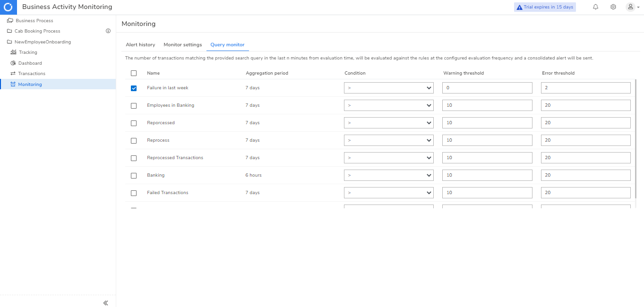Open the notifications bell icon
The width and height of the screenshot is (644, 307).
[x=595, y=7]
